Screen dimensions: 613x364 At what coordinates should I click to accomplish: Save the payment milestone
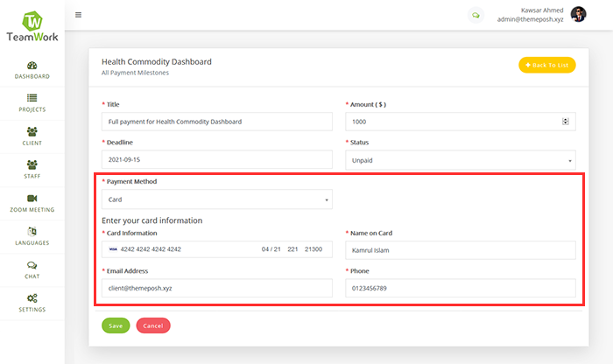click(116, 325)
